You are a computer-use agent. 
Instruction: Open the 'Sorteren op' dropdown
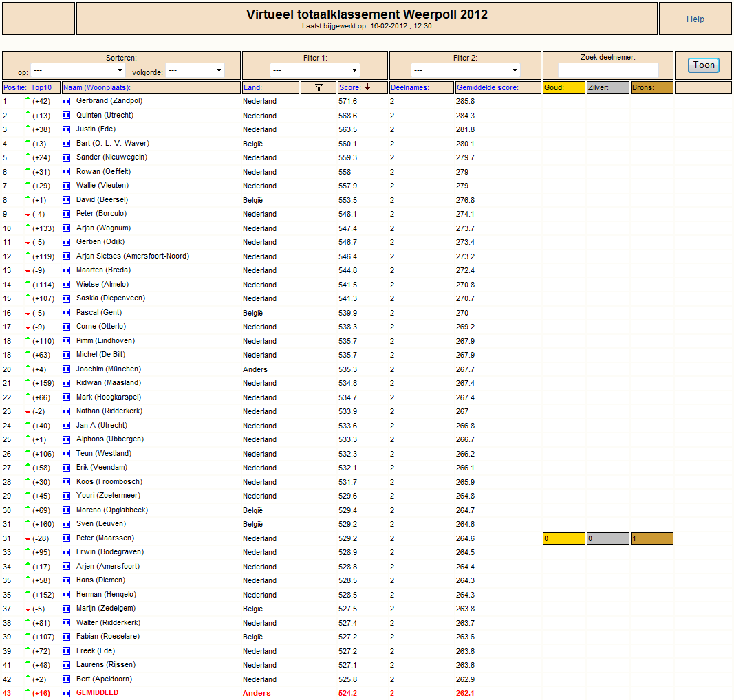point(78,70)
